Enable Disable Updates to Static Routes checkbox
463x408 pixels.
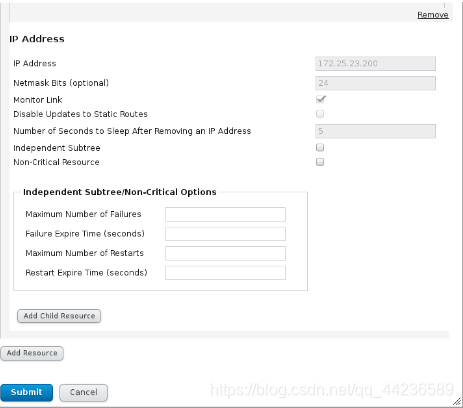(320, 114)
